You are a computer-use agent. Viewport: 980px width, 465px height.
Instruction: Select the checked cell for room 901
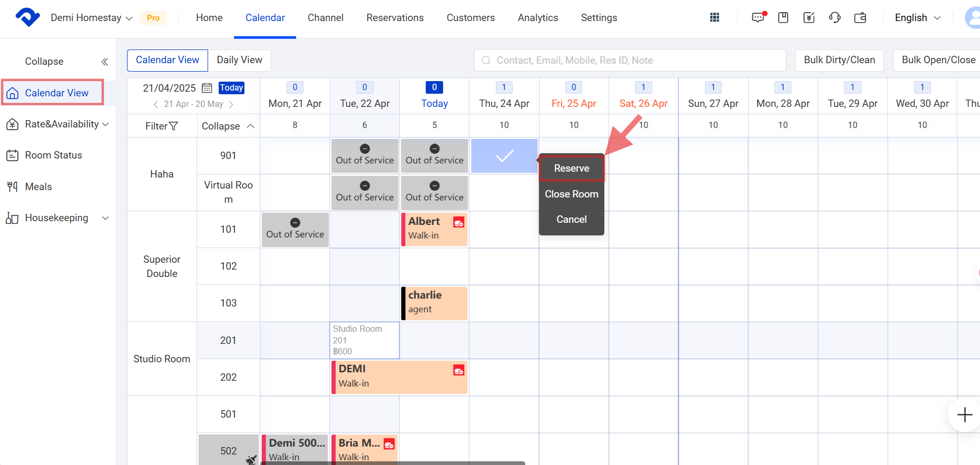pos(504,156)
